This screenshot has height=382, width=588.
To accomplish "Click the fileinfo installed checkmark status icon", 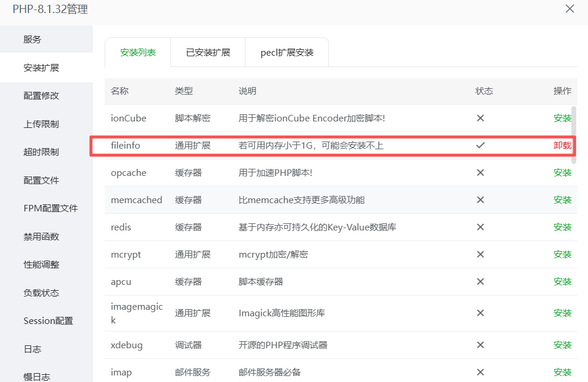I will click(x=480, y=145).
